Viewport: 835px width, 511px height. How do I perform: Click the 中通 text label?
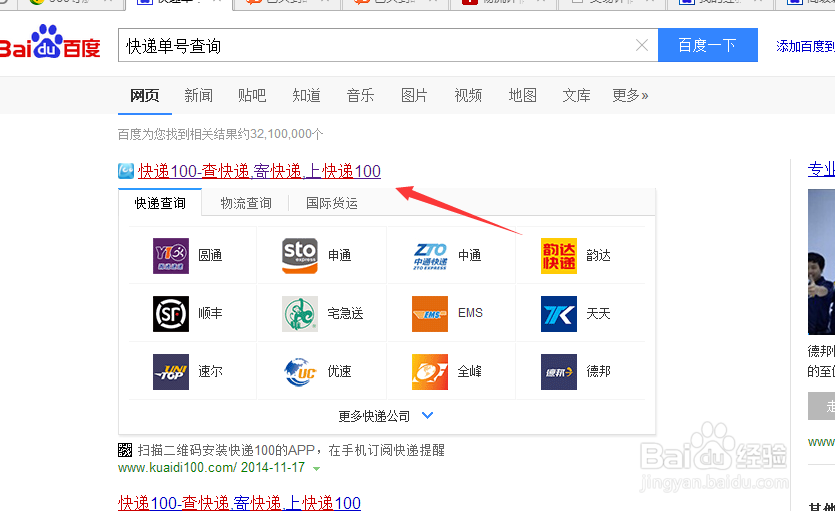tap(469, 256)
